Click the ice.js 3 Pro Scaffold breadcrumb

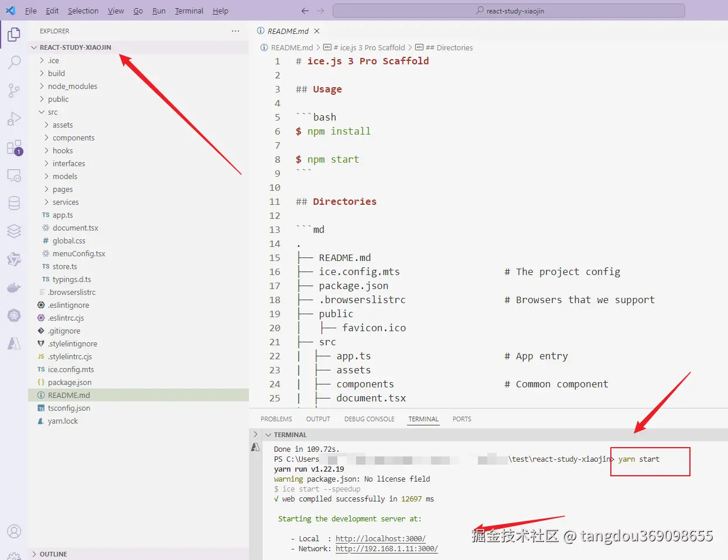[x=364, y=47]
